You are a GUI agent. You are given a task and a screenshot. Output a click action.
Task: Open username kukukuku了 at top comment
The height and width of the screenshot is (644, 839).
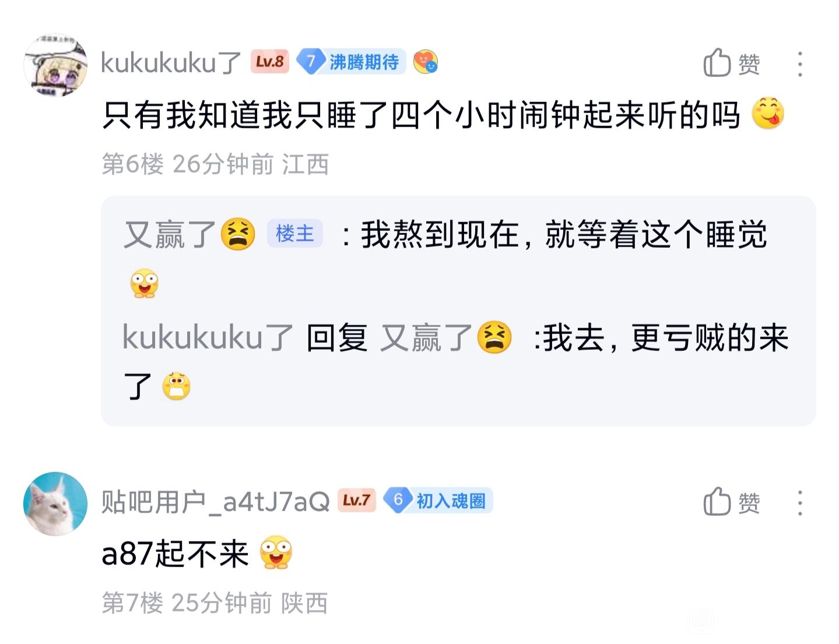pos(171,62)
